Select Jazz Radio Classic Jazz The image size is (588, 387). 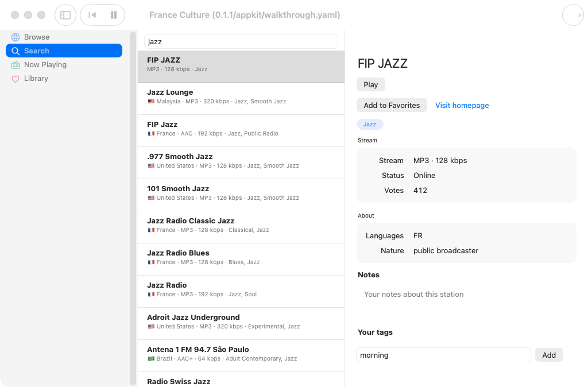[241, 227]
